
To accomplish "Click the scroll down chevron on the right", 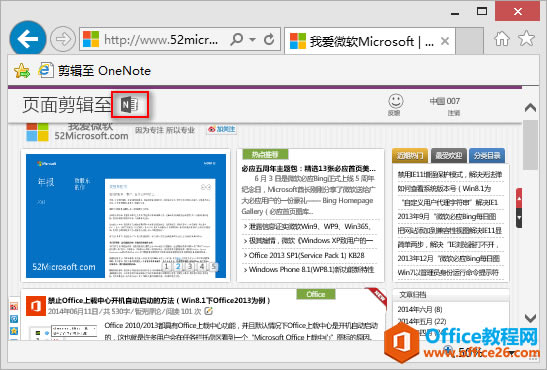I will [x=530, y=318].
